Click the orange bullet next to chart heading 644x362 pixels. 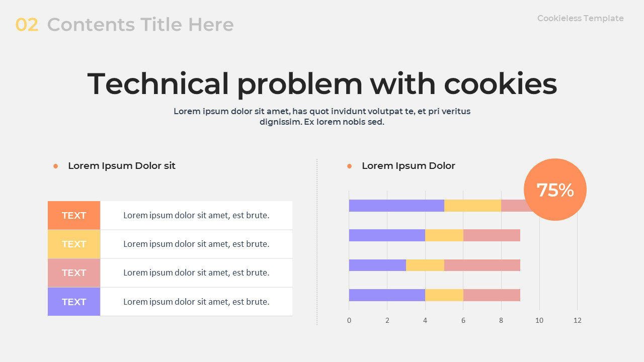(350, 166)
